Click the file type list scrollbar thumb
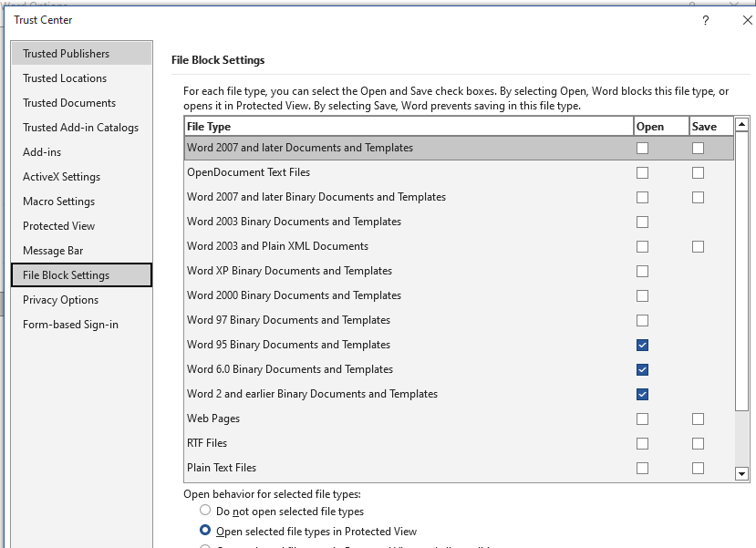The height and width of the screenshot is (548, 756). coord(741,272)
